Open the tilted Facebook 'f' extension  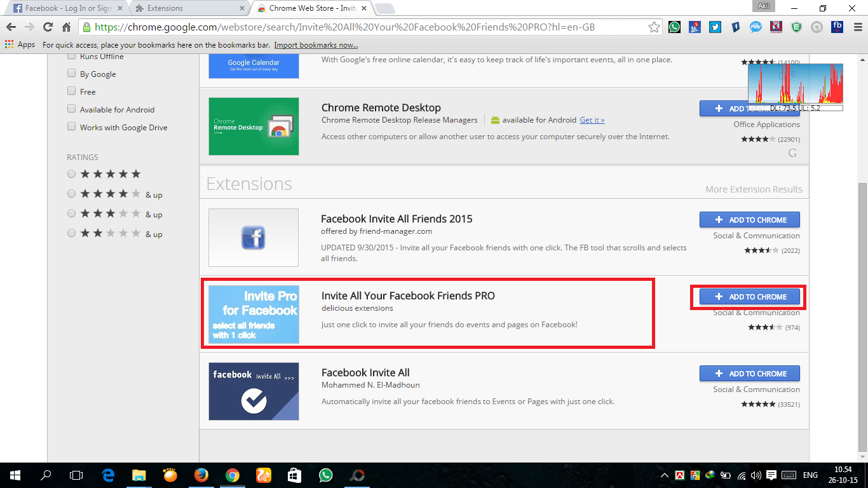pyautogui.click(x=736, y=27)
